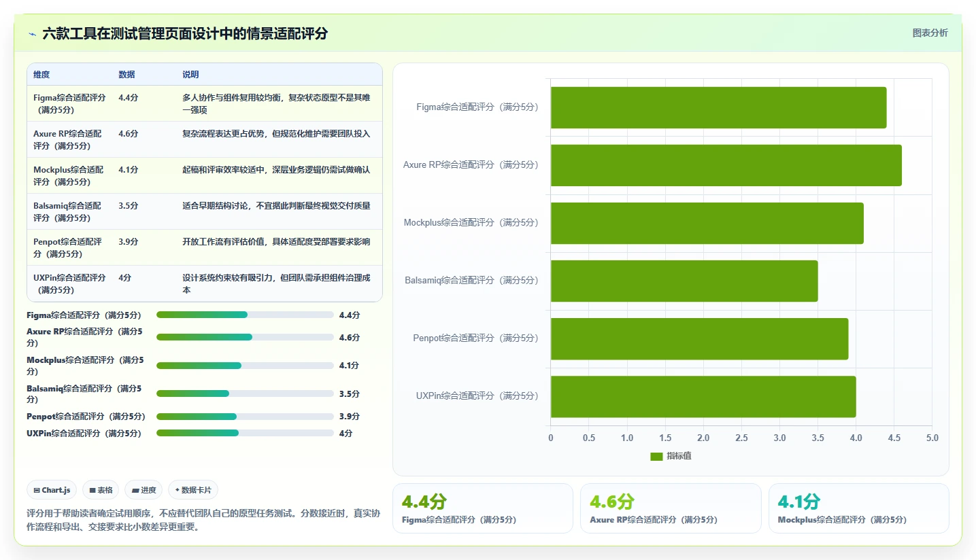Click the title icon beside 六款工具 heading

coord(32,33)
